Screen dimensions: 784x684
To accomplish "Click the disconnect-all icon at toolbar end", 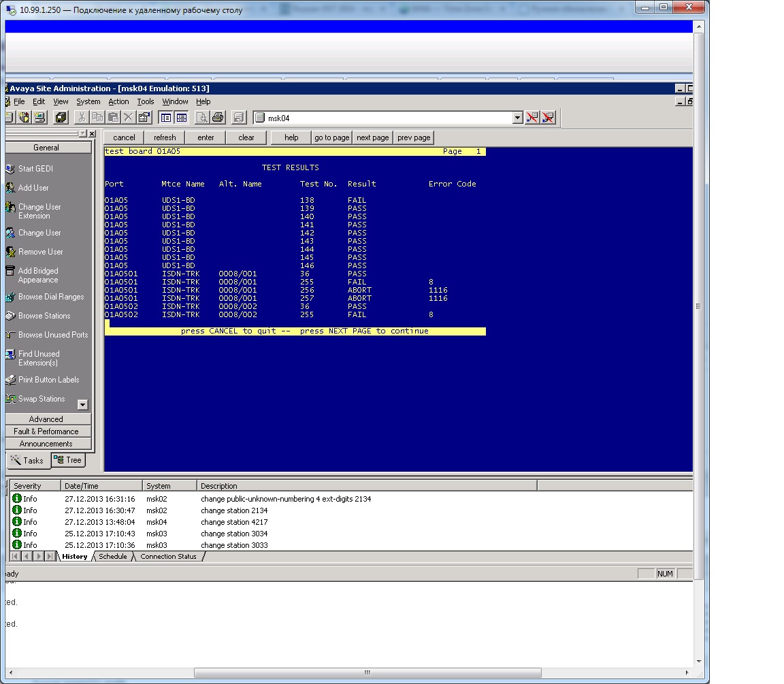I will (548, 118).
